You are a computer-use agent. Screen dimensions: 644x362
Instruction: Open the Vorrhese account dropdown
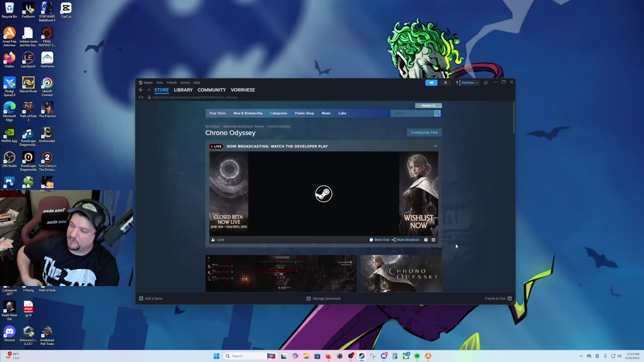469,82
